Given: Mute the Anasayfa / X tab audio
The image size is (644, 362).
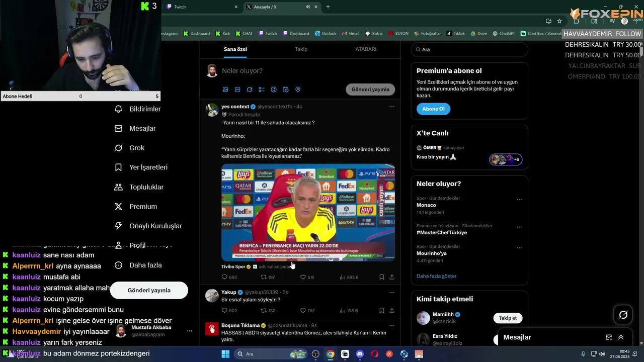Looking at the screenshot, I should [x=307, y=7].
